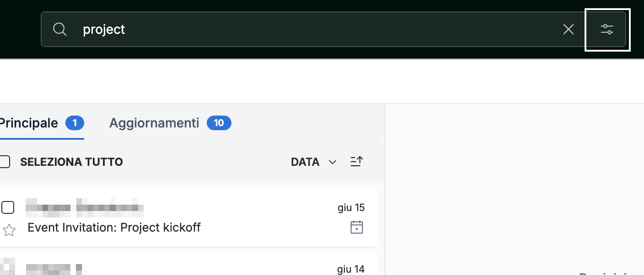Toggle the sort order direction icon
The height and width of the screenshot is (275, 644).
click(357, 162)
